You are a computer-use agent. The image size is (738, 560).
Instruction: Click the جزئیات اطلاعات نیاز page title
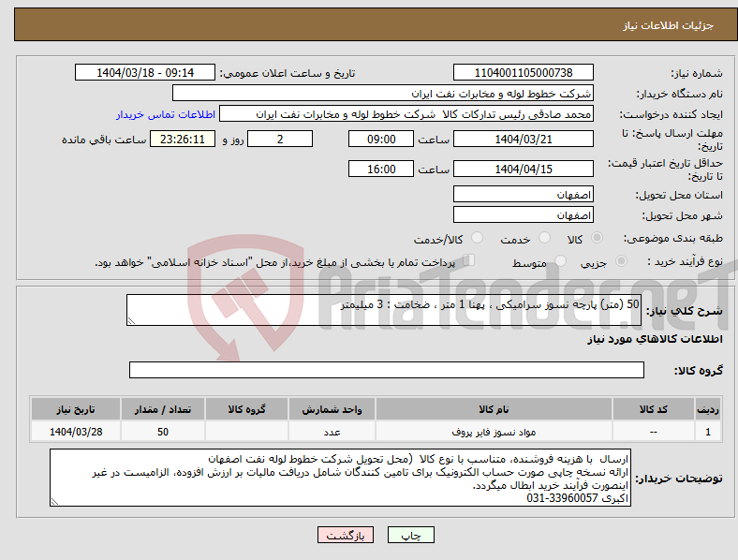(x=669, y=25)
